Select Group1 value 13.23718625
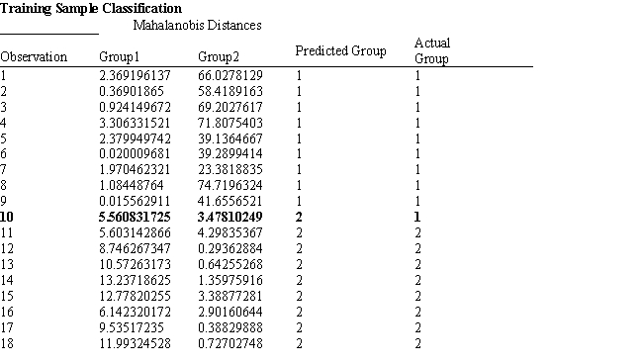643x364 pixels. point(135,280)
